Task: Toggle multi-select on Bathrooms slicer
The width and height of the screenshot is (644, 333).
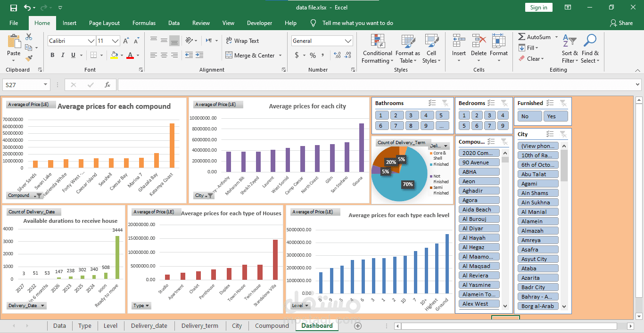Action: (x=432, y=103)
